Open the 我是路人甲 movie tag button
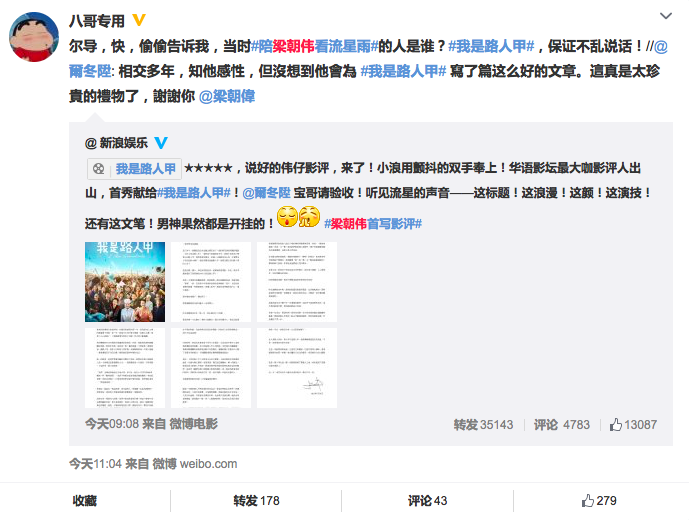Screen dimensions: 689x520 click(134, 169)
